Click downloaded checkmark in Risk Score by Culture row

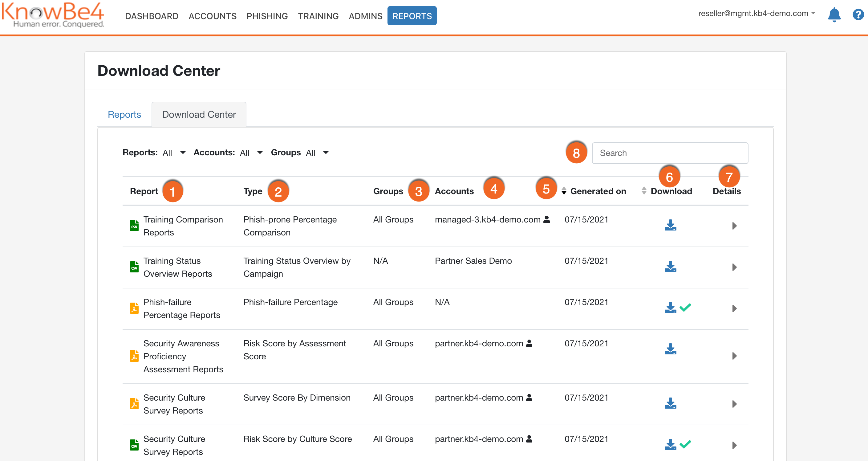[x=685, y=444]
